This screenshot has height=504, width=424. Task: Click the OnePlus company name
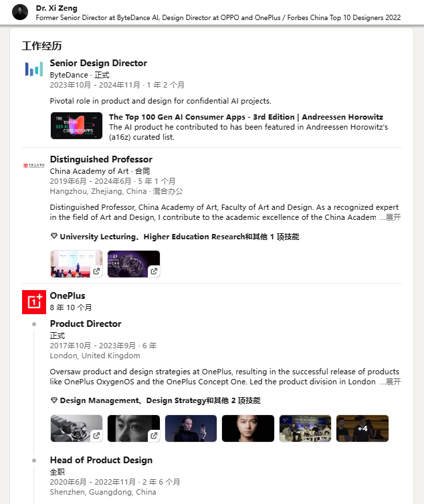tap(68, 295)
